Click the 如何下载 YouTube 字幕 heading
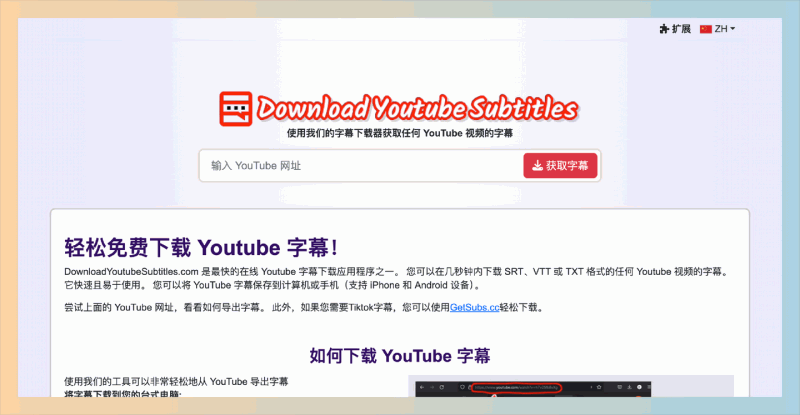This screenshot has width=800, height=415. 399,356
